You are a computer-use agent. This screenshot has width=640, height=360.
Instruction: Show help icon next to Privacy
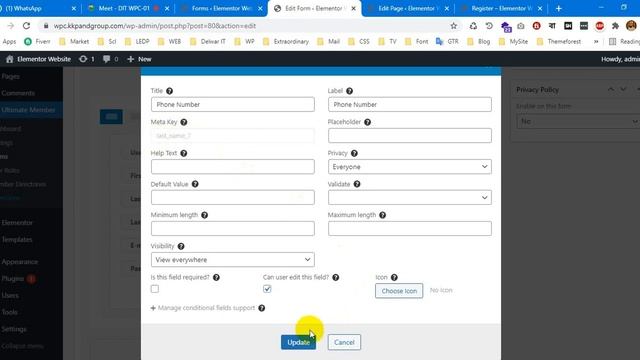click(x=354, y=153)
